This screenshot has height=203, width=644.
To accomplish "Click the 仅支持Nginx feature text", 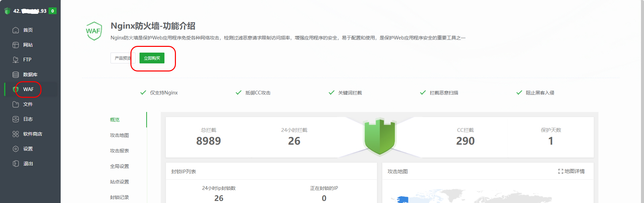I will (164, 93).
